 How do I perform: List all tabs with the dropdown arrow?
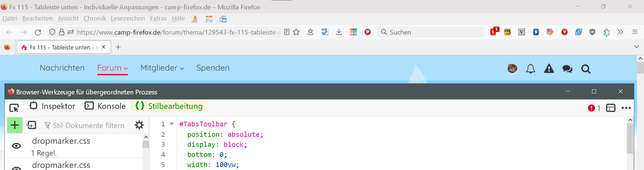click(636, 47)
